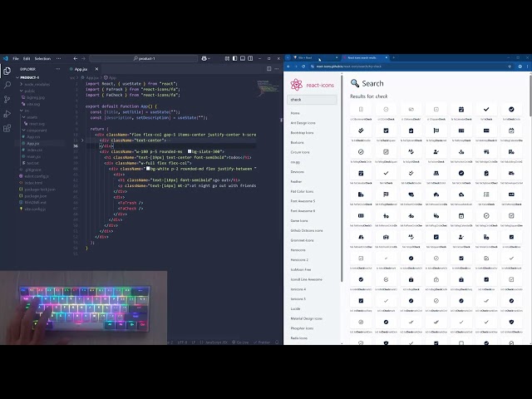Open the Edit menu

(27, 59)
